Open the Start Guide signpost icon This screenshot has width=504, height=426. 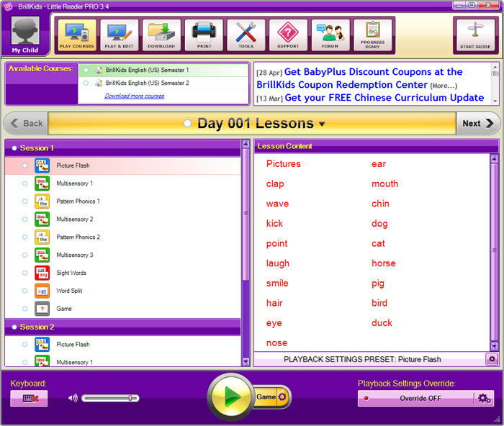coord(475,35)
